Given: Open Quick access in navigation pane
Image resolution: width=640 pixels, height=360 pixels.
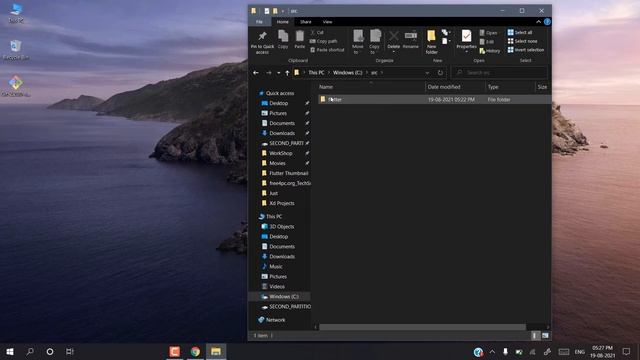Looking at the screenshot, I should click(280, 93).
